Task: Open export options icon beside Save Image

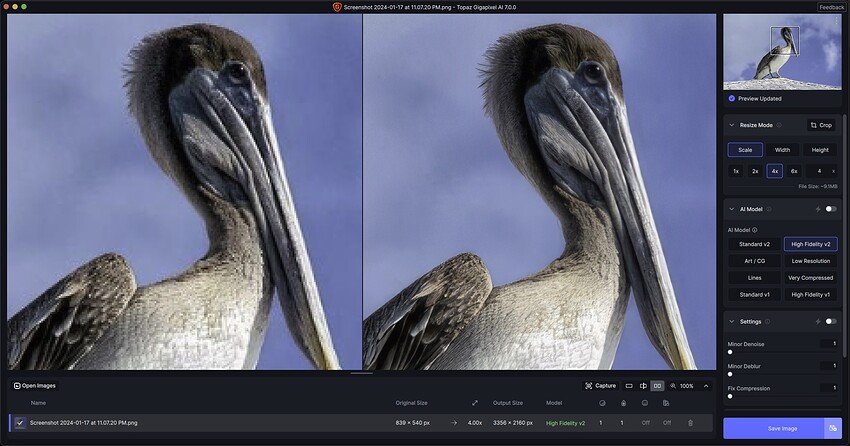Action: click(x=832, y=428)
